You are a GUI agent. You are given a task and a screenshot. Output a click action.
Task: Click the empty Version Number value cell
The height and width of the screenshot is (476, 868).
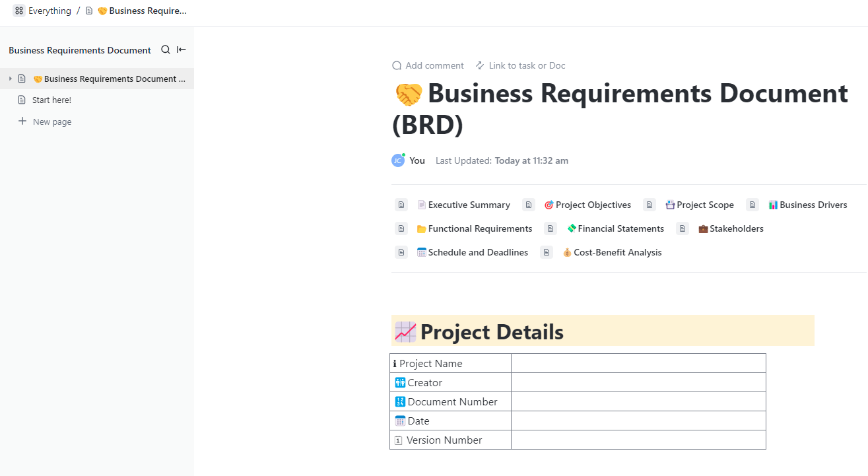(638, 440)
